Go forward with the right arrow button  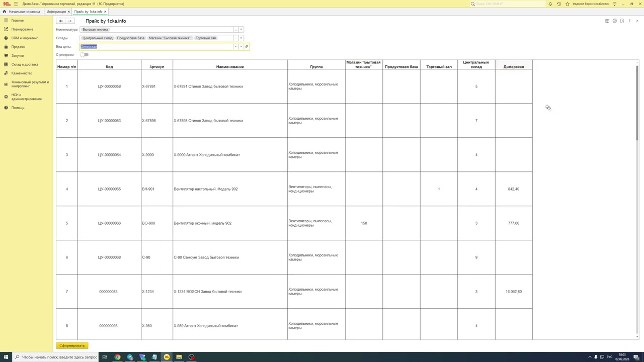[69, 21]
